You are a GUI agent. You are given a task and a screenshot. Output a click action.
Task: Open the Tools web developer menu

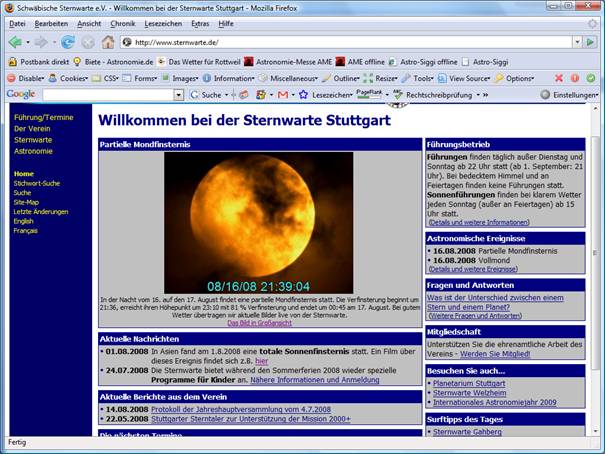point(418,78)
